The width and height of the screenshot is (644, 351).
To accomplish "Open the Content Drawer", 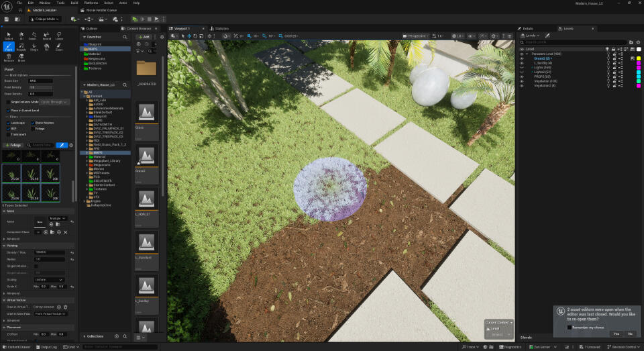I will [17, 347].
